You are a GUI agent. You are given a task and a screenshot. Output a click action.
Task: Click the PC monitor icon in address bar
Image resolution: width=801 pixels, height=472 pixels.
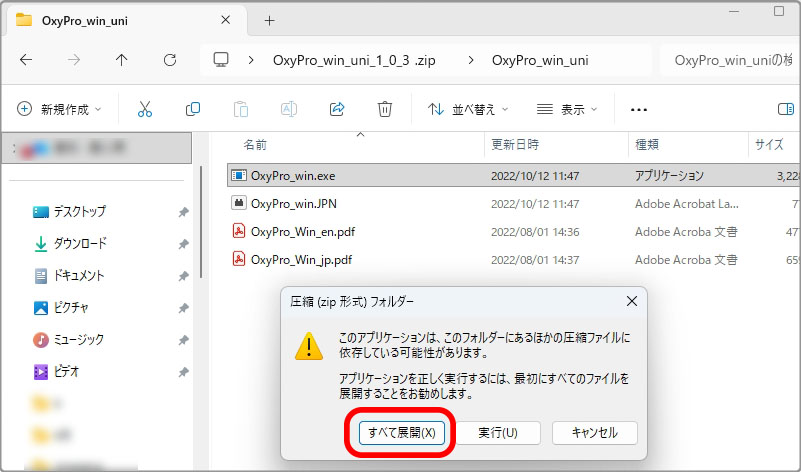point(221,60)
